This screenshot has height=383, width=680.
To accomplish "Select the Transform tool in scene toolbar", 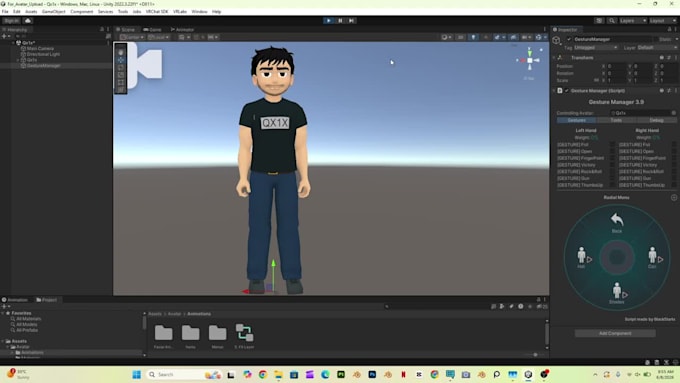I will pos(121,89).
